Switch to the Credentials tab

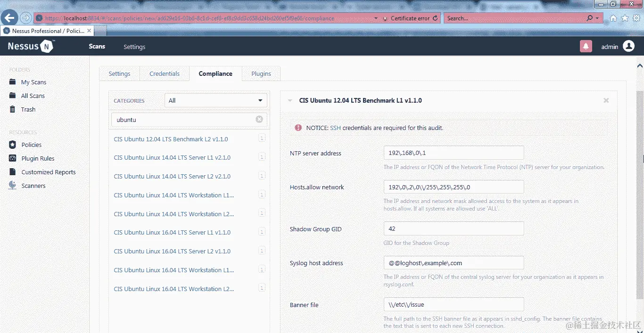pyautogui.click(x=165, y=73)
